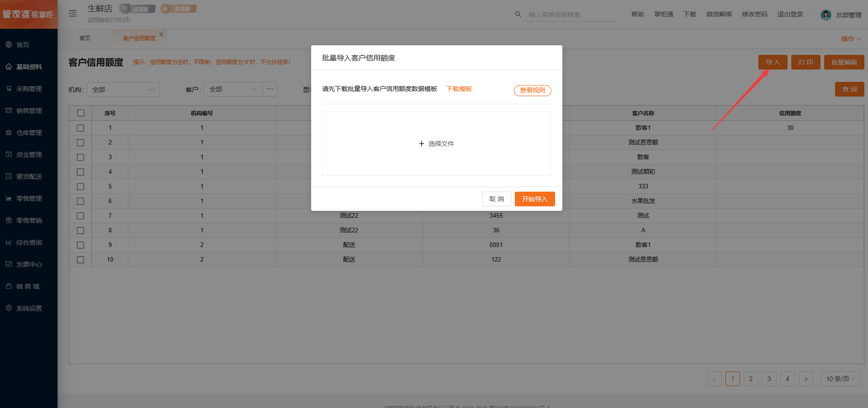Screen dimensions: 868x408
Task: Check the checkbox for row 2
Action: point(81,143)
